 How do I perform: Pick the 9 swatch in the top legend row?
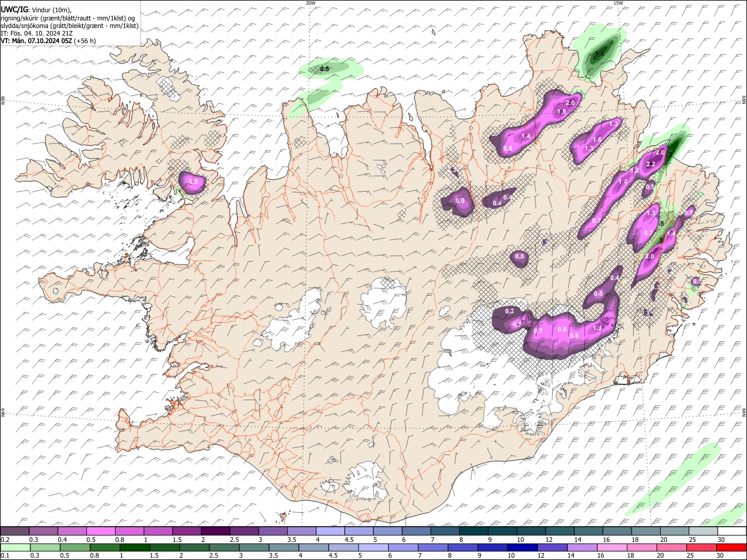pyautogui.click(x=502, y=531)
